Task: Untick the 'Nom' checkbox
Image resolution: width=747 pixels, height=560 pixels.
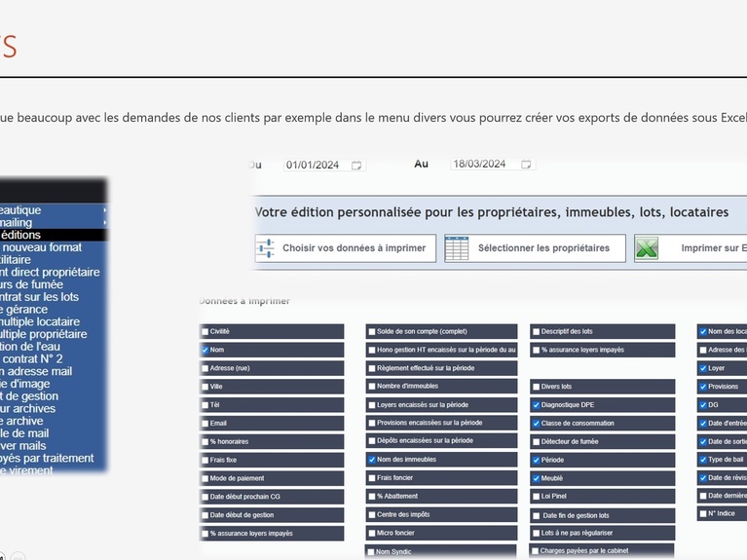Action: tap(205, 350)
